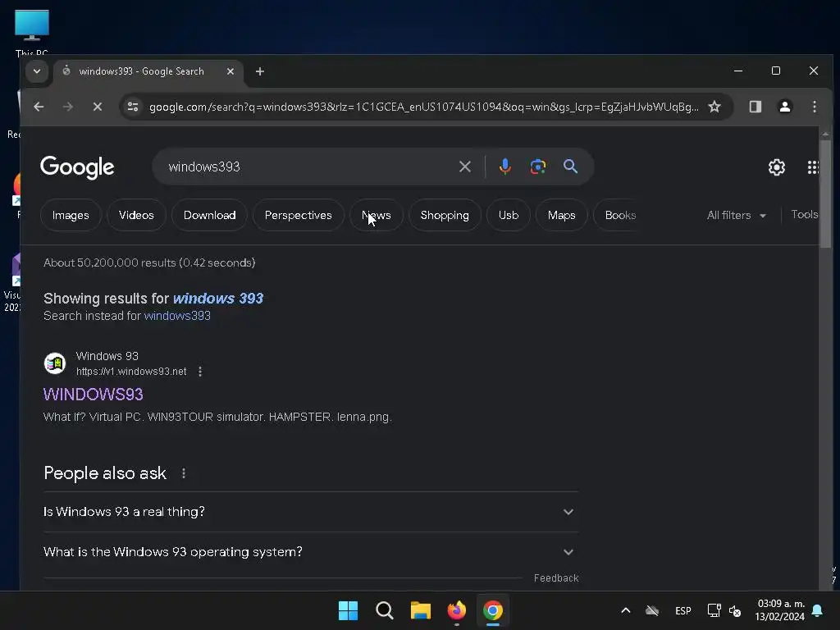
Task: Select the Perspectives filter chip
Action: (299, 216)
